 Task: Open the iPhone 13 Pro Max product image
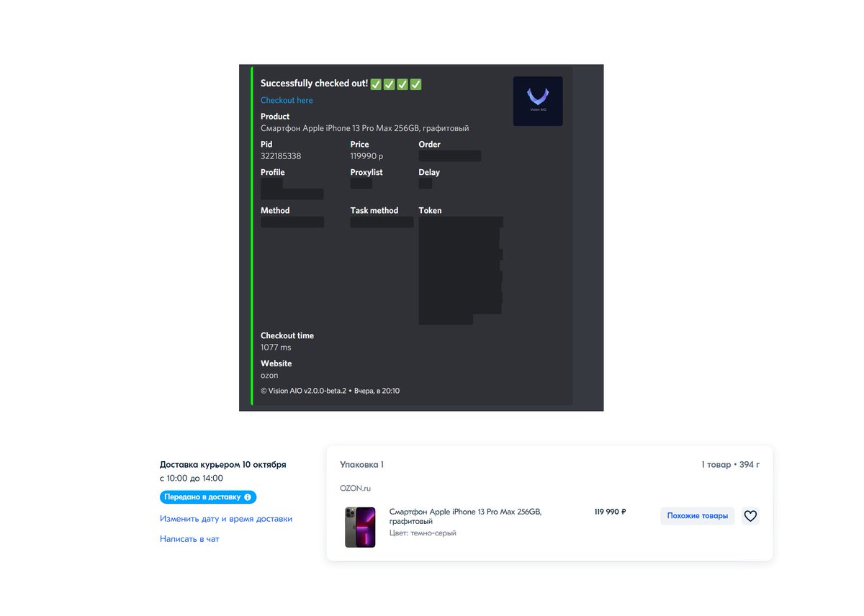(360, 527)
